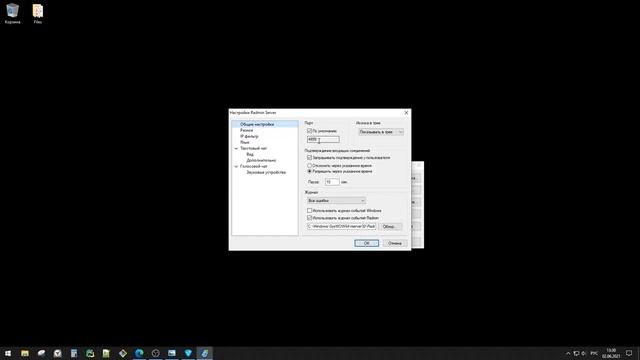Open the volume tray icon
The width and height of the screenshot is (640, 360).
click(x=584, y=353)
